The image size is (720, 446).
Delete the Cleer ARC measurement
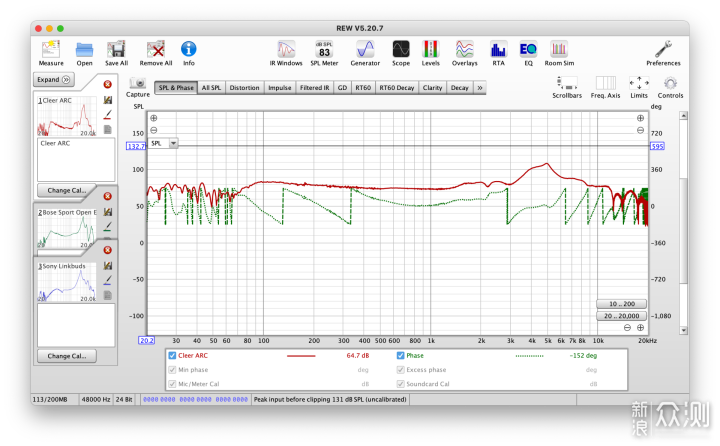pos(107,84)
